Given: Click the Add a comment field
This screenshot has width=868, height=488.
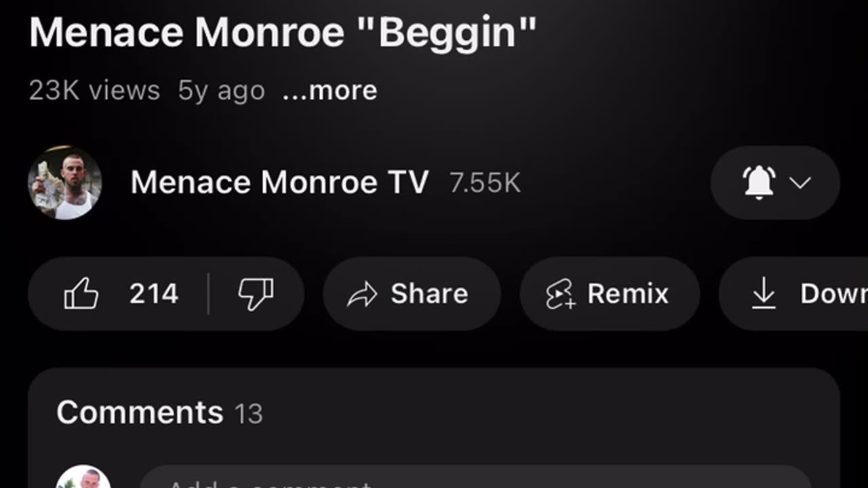Looking at the screenshot, I should coord(475,477).
